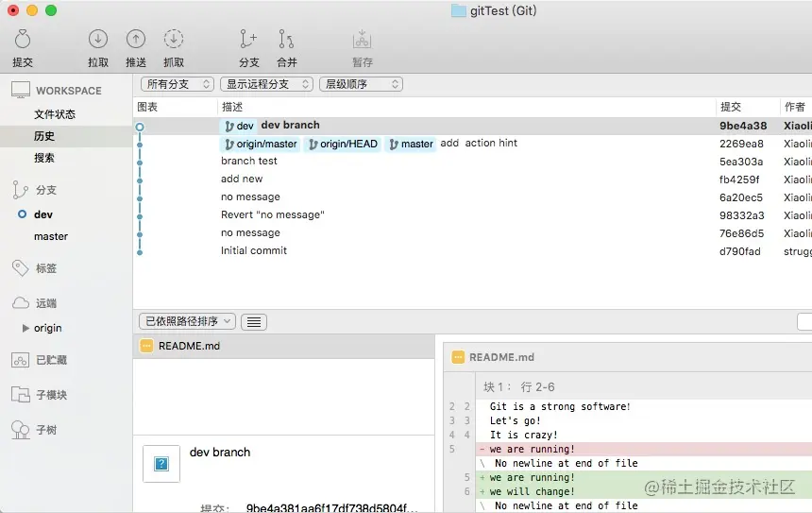Image resolution: width=812 pixels, height=513 pixels.
Task: Open the 所有分支 branch filter dropdown
Action: [x=178, y=84]
